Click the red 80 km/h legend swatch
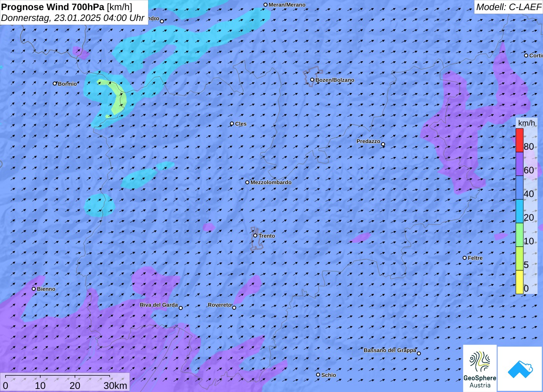This screenshot has width=543, height=392. [519, 140]
